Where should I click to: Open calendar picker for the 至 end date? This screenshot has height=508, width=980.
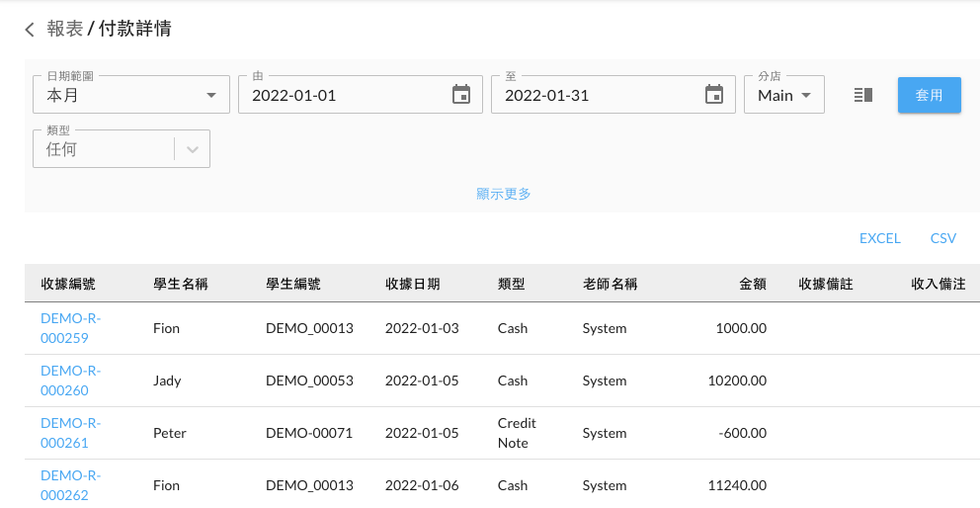click(x=713, y=95)
